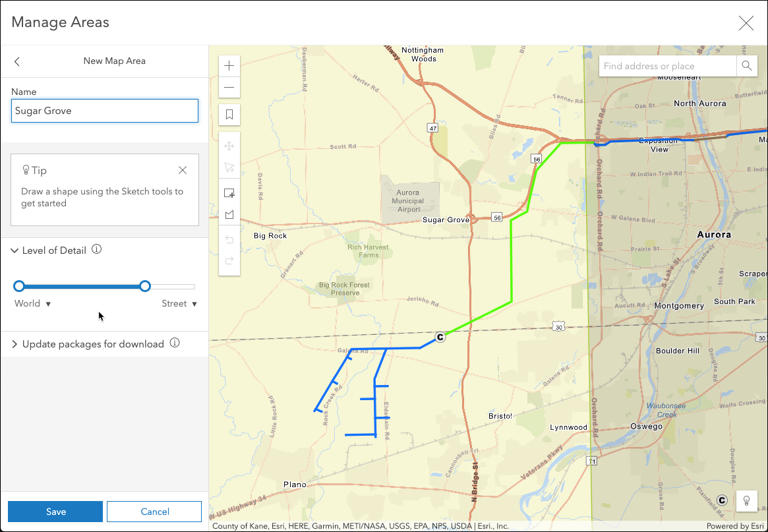
Task: Focus the Name field containing Sugar Grove
Action: pos(105,111)
